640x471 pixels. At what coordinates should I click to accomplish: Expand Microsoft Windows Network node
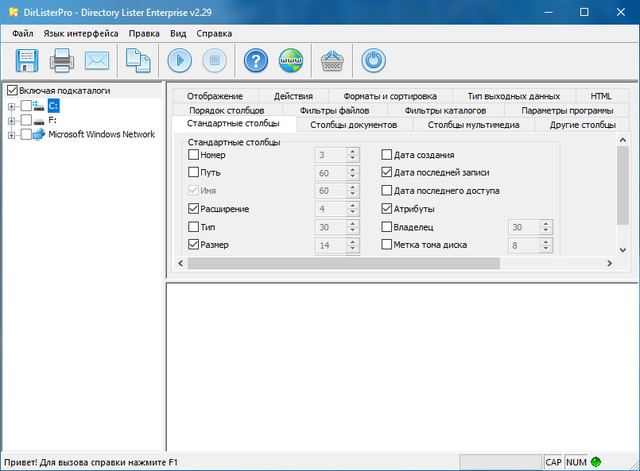[x=12, y=134]
